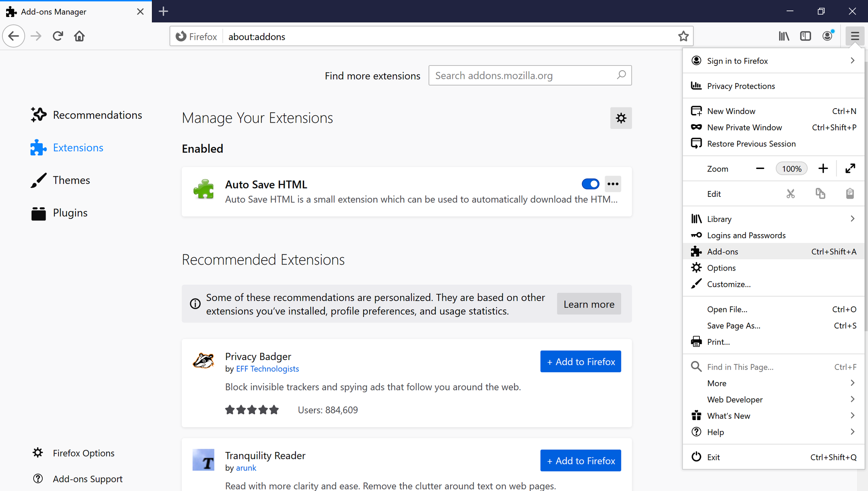Open Logins and Passwords

(x=773, y=235)
